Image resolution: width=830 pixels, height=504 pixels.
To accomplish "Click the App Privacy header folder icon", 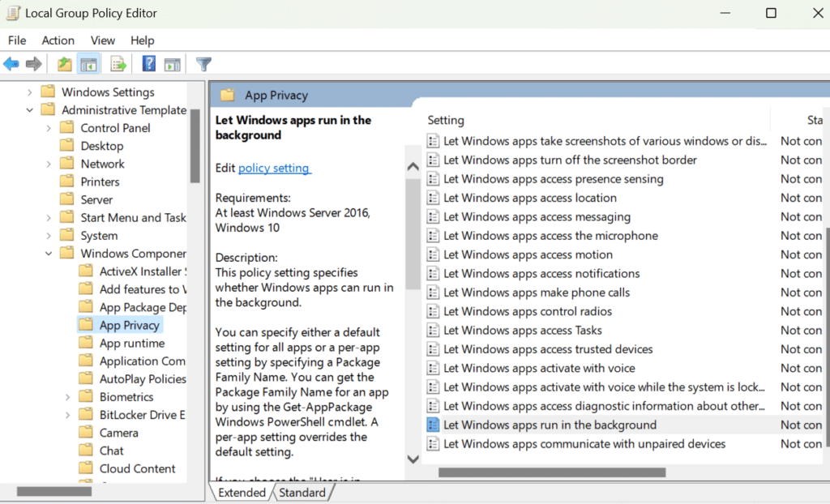I will pyautogui.click(x=228, y=96).
